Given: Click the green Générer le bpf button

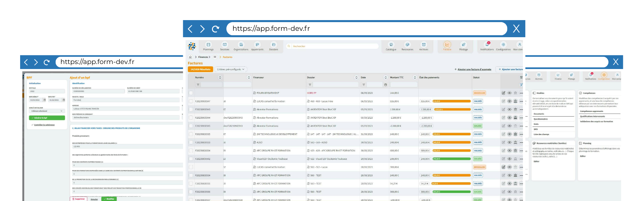Looking at the screenshot, I should click(47, 118).
